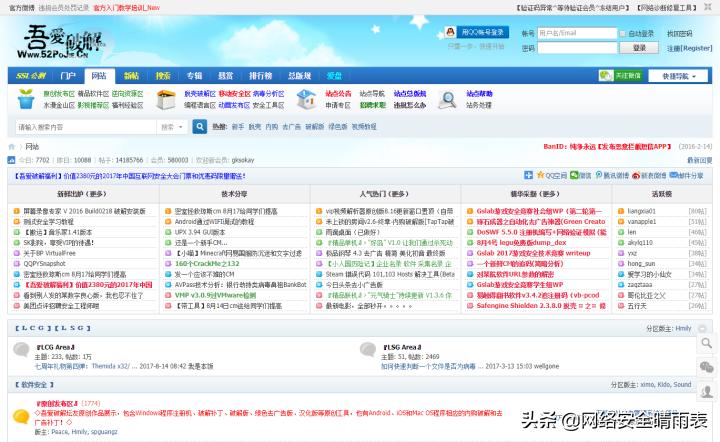This screenshot has width=720, height=442.
Task: Open the 门户 navigation tab
Action: pyautogui.click(x=68, y=76)
